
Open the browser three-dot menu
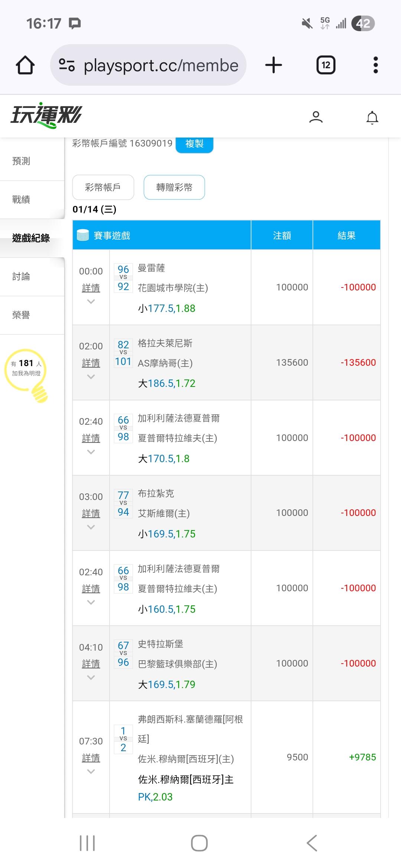tap(375, 65)
